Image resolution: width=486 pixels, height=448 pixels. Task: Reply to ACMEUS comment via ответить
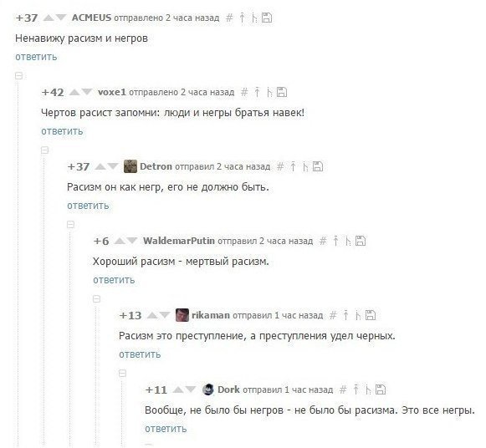tap(36, 57)
